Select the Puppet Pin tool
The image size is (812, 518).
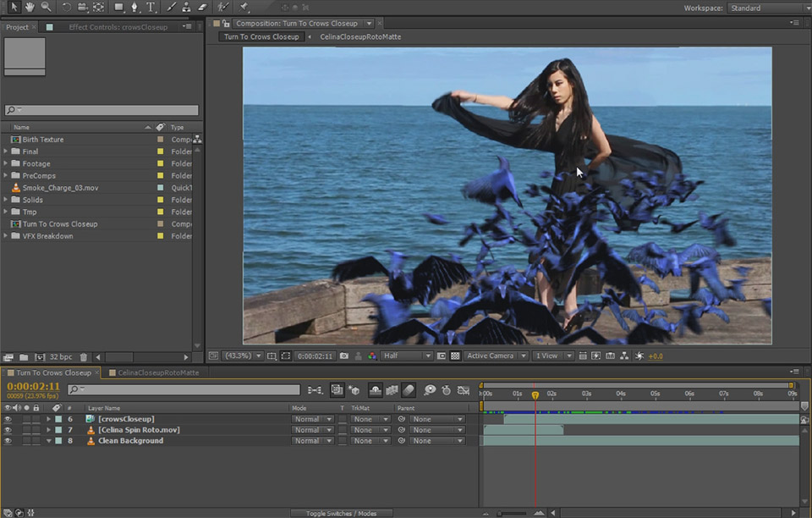pos(244,7)
